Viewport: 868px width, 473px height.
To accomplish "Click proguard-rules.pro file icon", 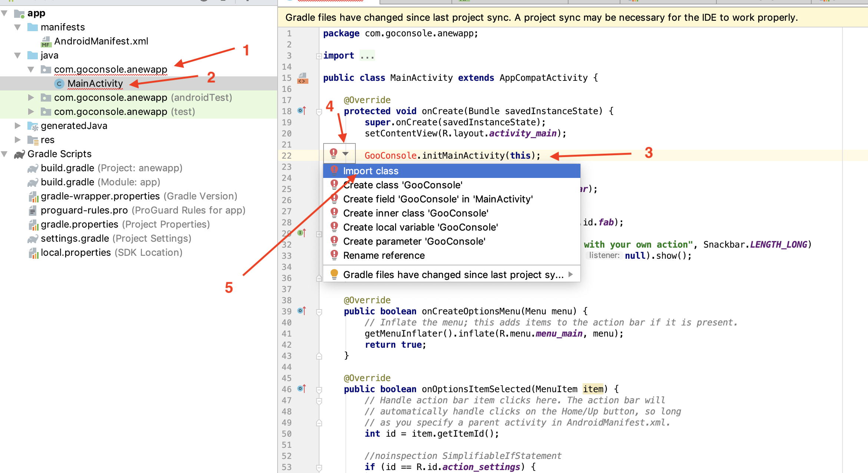I will click(33, 211).
